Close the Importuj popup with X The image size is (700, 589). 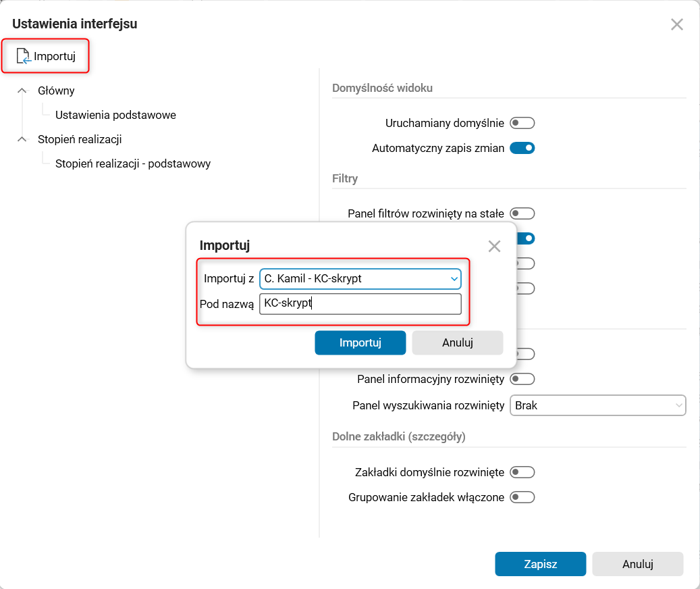click(494, 246)
